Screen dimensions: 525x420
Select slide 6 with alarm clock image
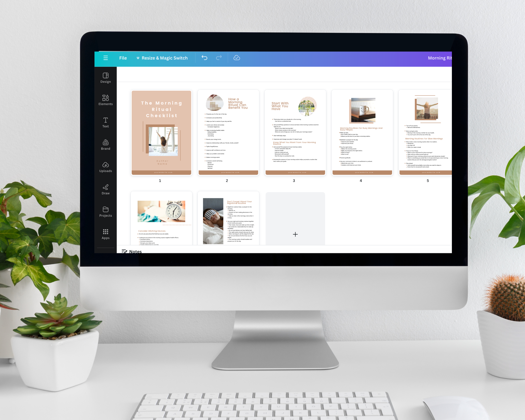tap(161, 219)
